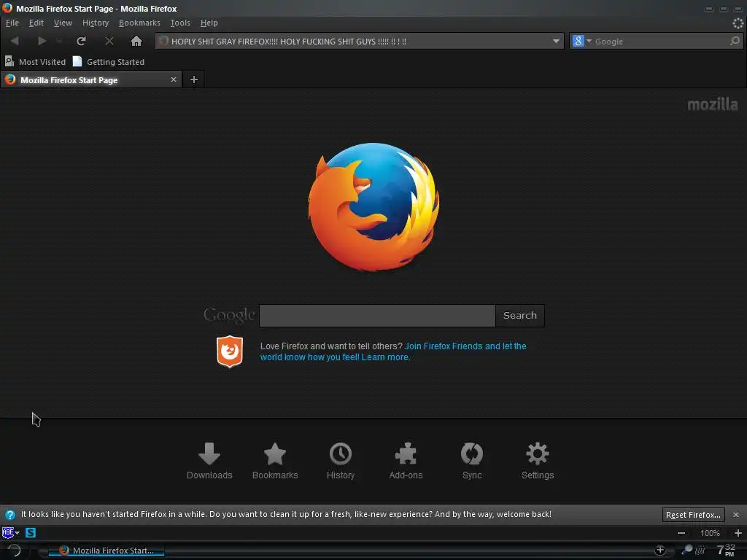Click the toolbar search magnifier icon
The image size is (747, 560).
(x=735, y=42)
